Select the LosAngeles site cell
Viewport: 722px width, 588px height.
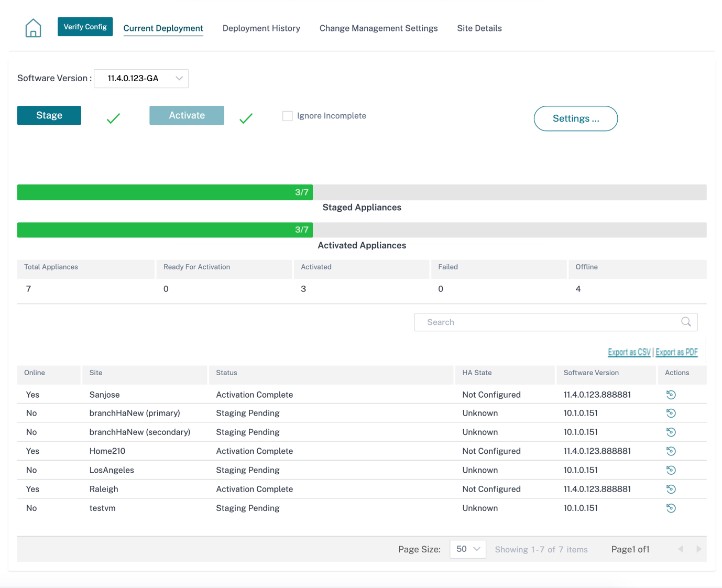point(112,470)
